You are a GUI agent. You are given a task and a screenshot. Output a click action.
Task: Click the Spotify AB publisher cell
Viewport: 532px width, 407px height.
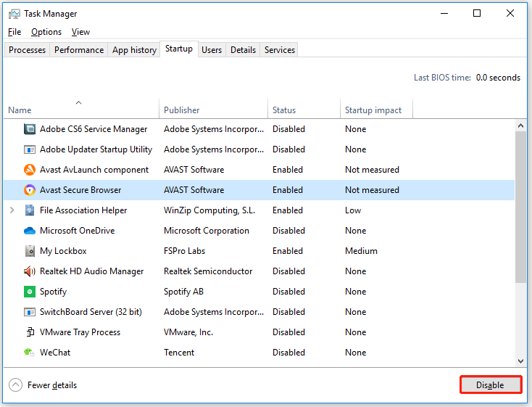coord(183,292)
